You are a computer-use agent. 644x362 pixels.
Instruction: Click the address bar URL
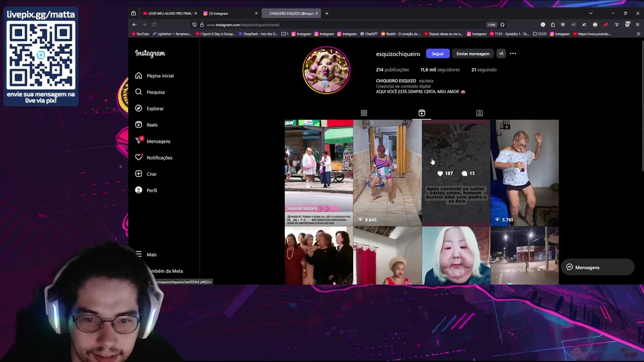[x=243, y=25]
